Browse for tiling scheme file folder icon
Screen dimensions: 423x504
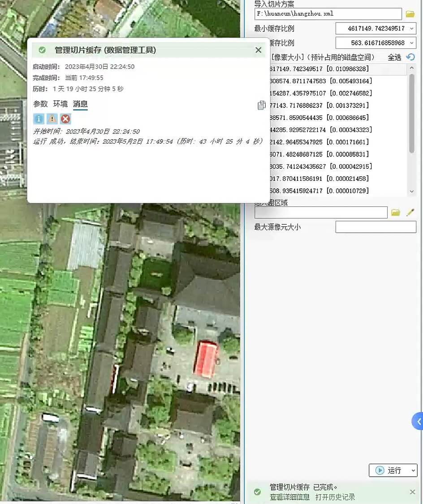(x=410, y=14)
